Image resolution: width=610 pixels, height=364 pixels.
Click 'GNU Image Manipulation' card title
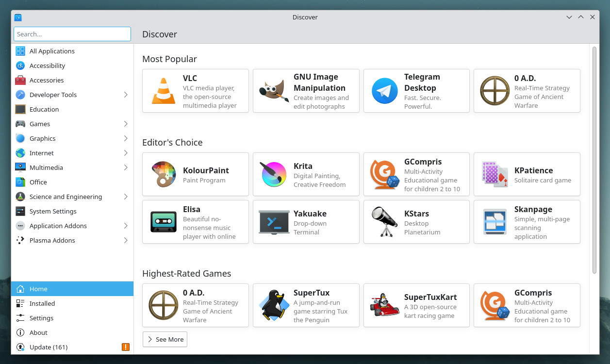(x=319, y=83)
